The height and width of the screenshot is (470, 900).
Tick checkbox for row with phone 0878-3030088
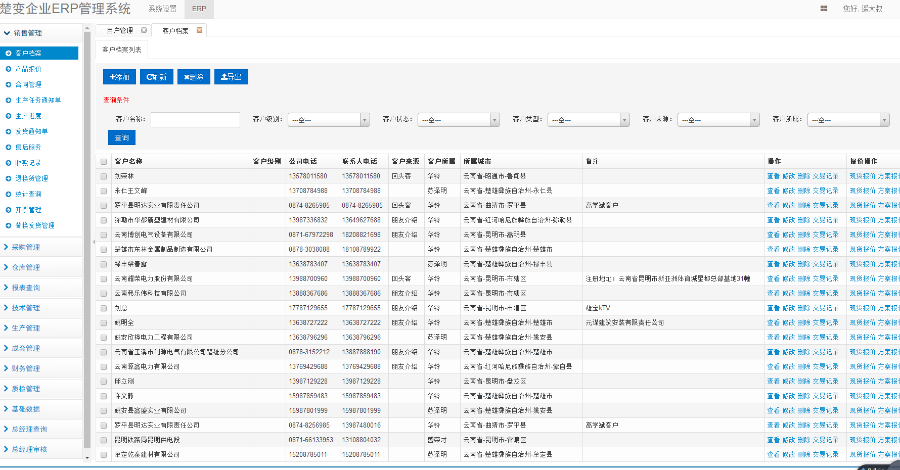click(x=103, y=250)
